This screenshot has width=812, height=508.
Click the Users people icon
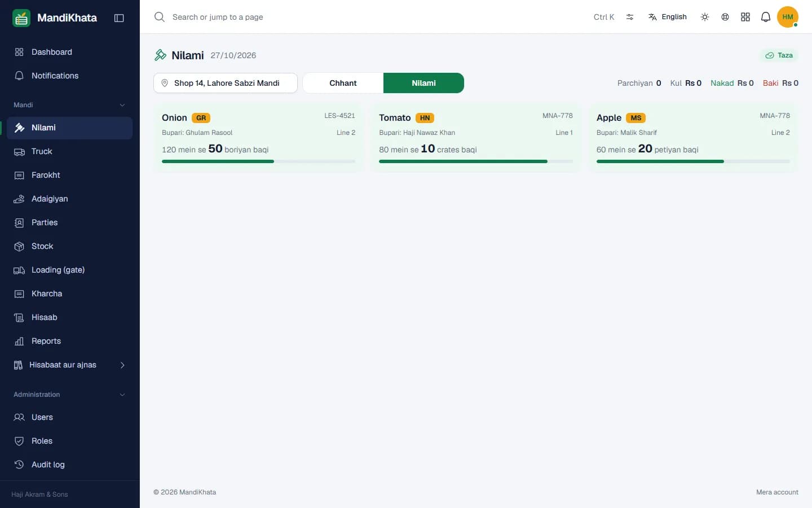[x=19, y=417]
